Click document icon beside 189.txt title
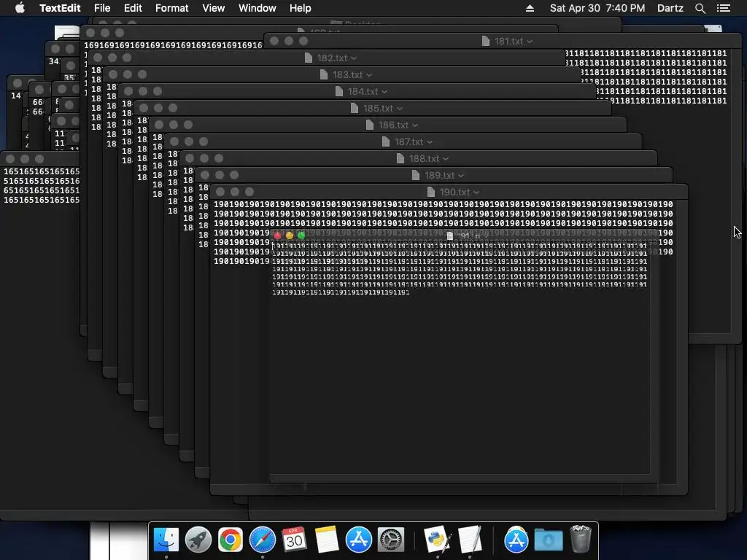The image size is (747, 560). coord(415,175)
